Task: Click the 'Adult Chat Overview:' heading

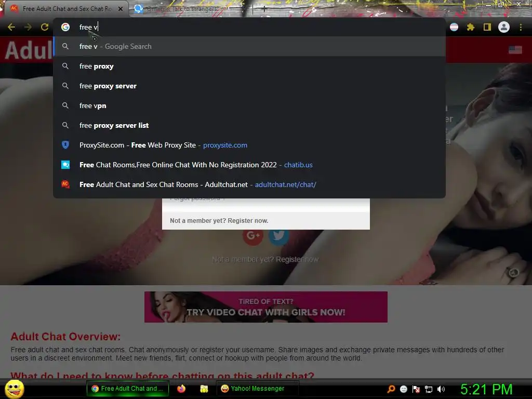Action: [x=65, y=337]
